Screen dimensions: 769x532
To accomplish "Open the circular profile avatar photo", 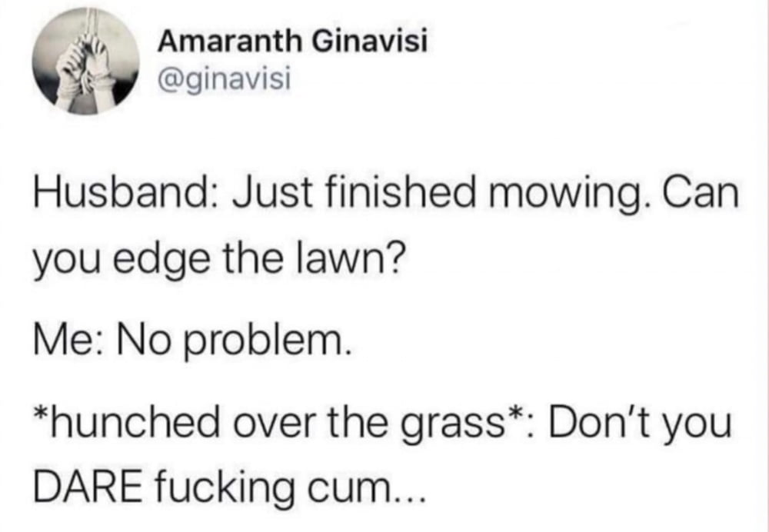I will click(86, 62).
